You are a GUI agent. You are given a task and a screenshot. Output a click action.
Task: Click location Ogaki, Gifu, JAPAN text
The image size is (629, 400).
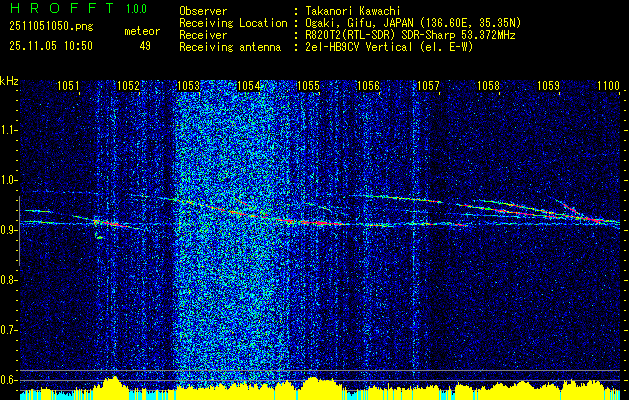coord(413,23)
